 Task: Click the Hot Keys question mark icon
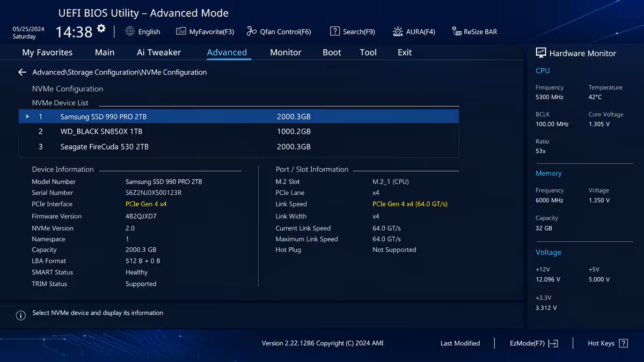pos(623,343)
